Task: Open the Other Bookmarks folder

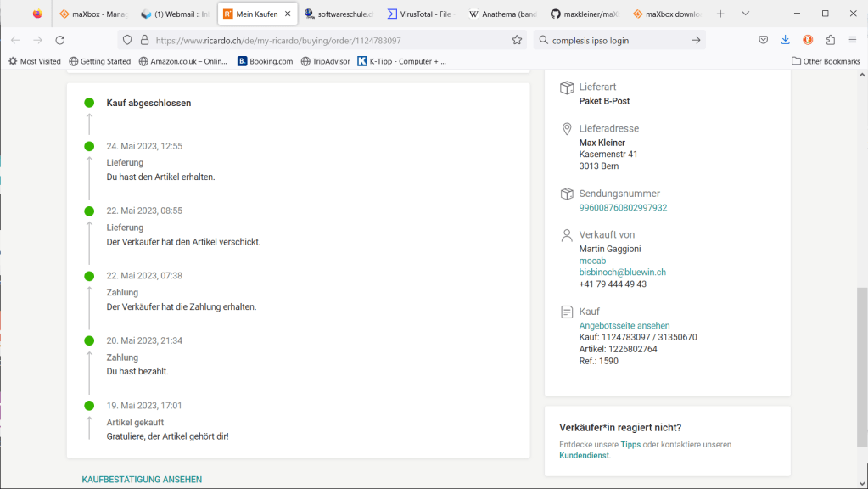Action: click(826, 61)
